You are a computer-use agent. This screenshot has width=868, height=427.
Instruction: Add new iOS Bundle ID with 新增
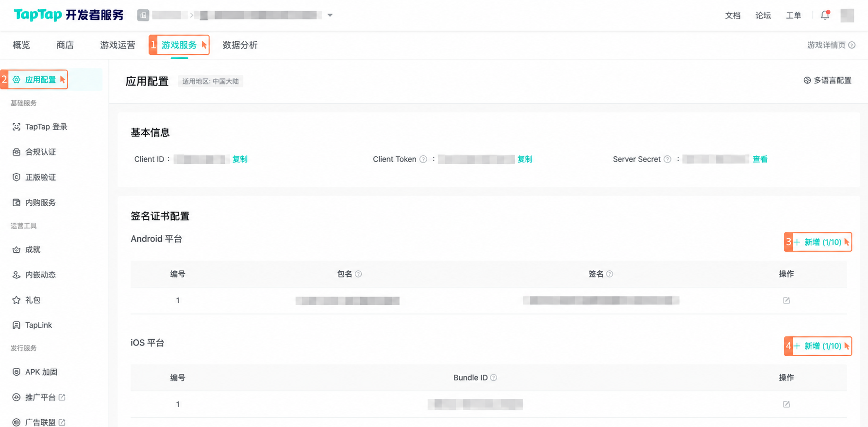[x=818, y=346]
